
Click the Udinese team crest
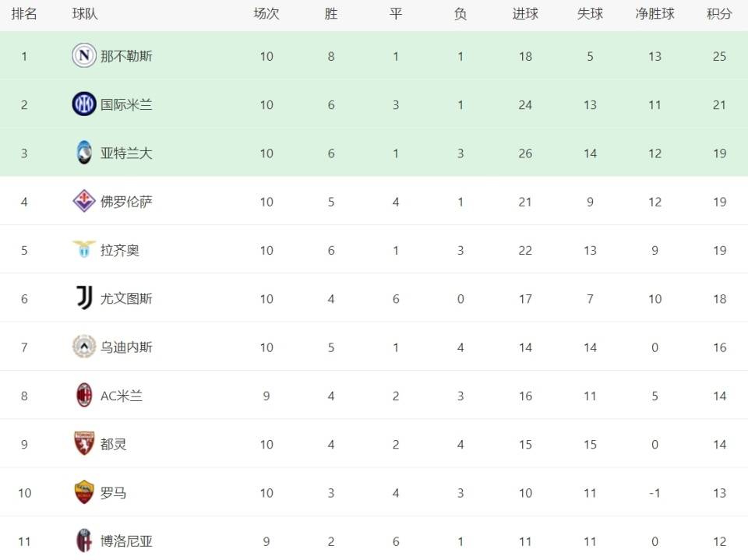84,347
